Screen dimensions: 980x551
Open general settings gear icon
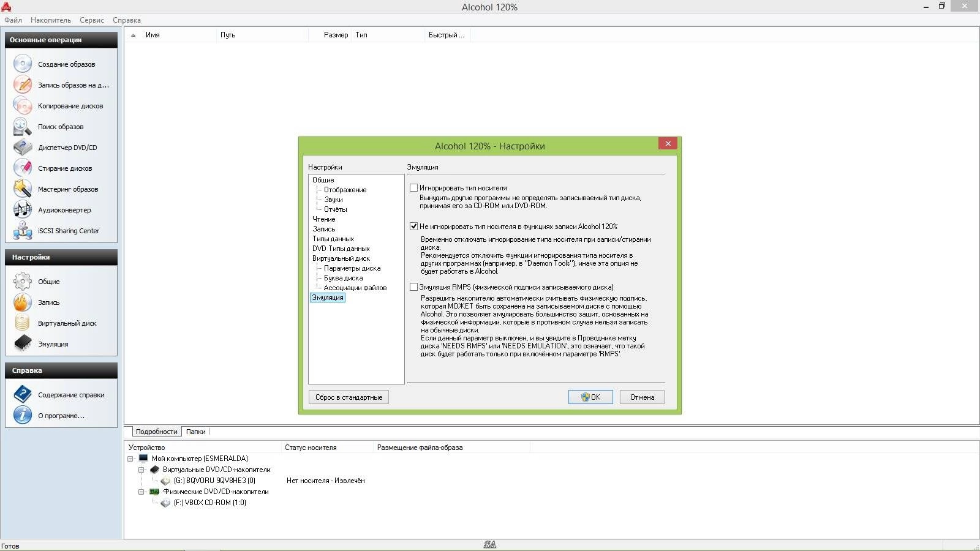click(x=23, y=281)
